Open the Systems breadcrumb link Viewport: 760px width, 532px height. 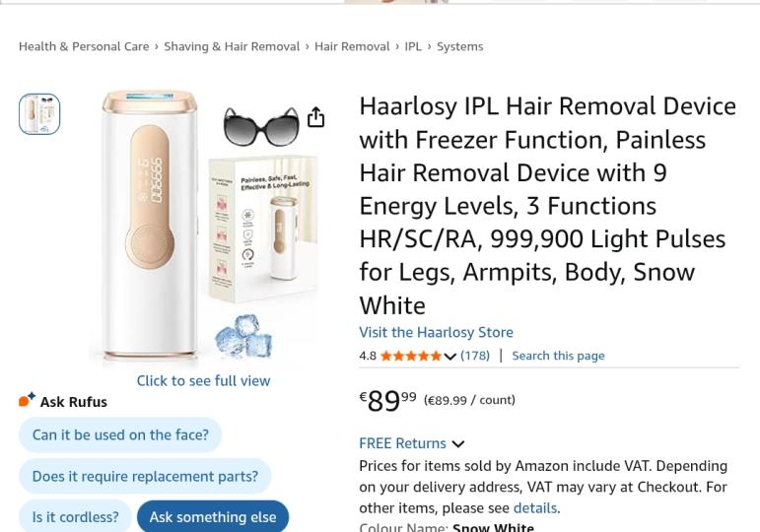click(x=460, y=46)
